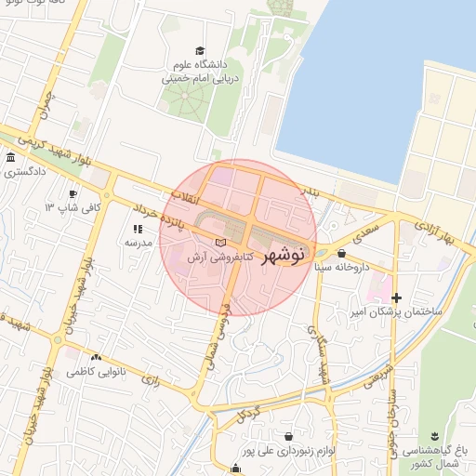The height and width of the screenshot is (476, 476).
Task: Click the open book icon of کتابفروشی آرش
Action: (x=220, y=243)
